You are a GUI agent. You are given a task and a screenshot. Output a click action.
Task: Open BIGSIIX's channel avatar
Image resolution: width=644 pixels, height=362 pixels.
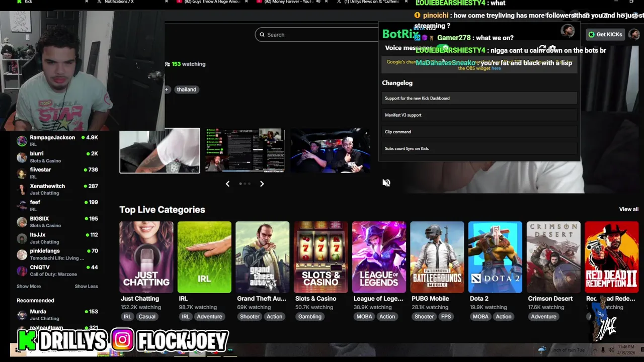click(x=22, y=222)
